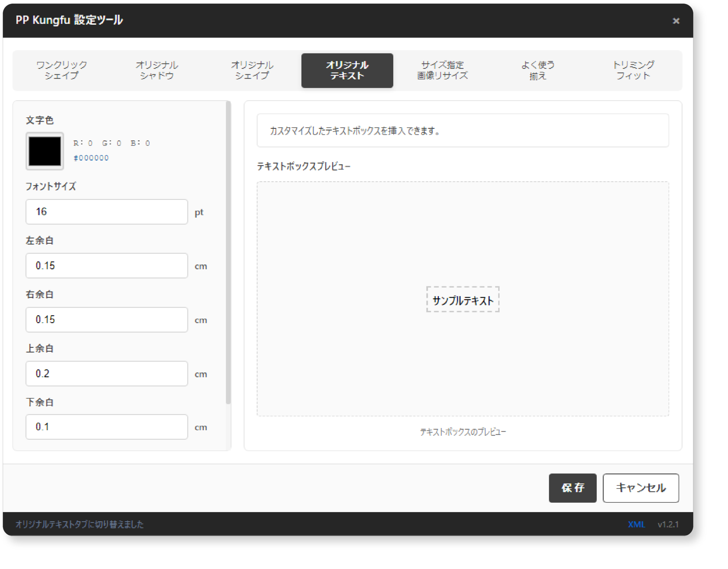Click the フォントサイズ input field
The image size is (728, 569).
point(107,212)
